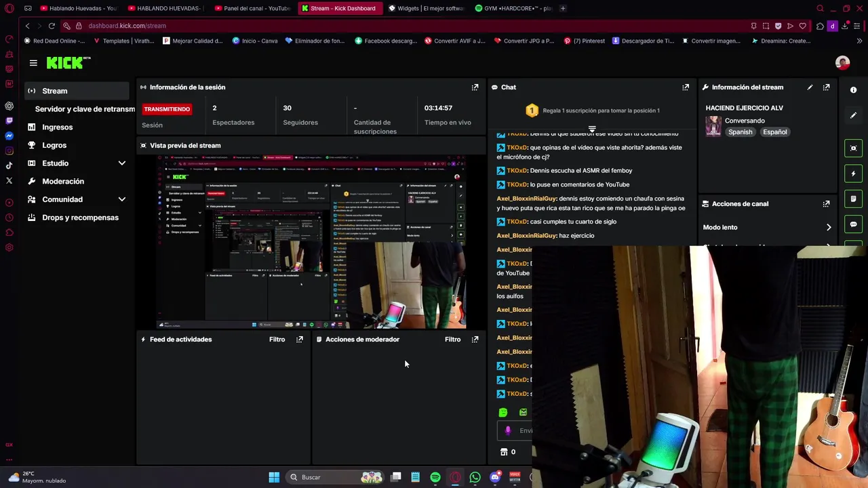The image size is (868, 488).
Task: Open browser downloads icon
Action: (x=845, y=26)
